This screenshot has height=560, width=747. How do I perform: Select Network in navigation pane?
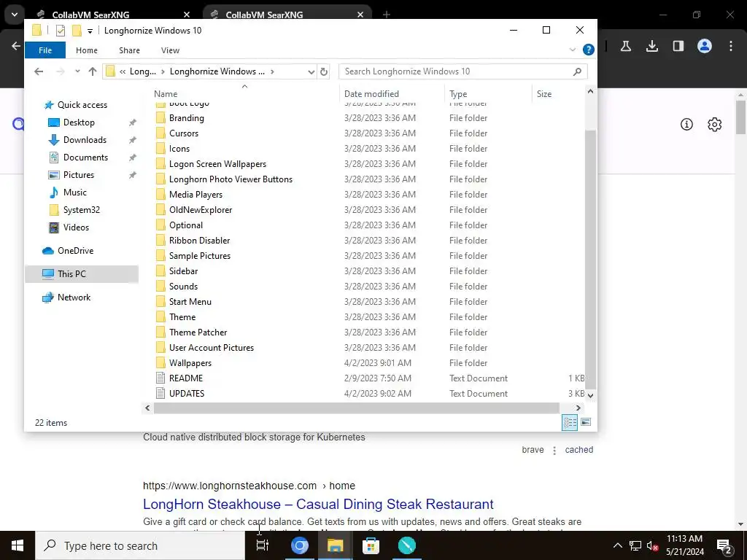click(x=74, y=297)
